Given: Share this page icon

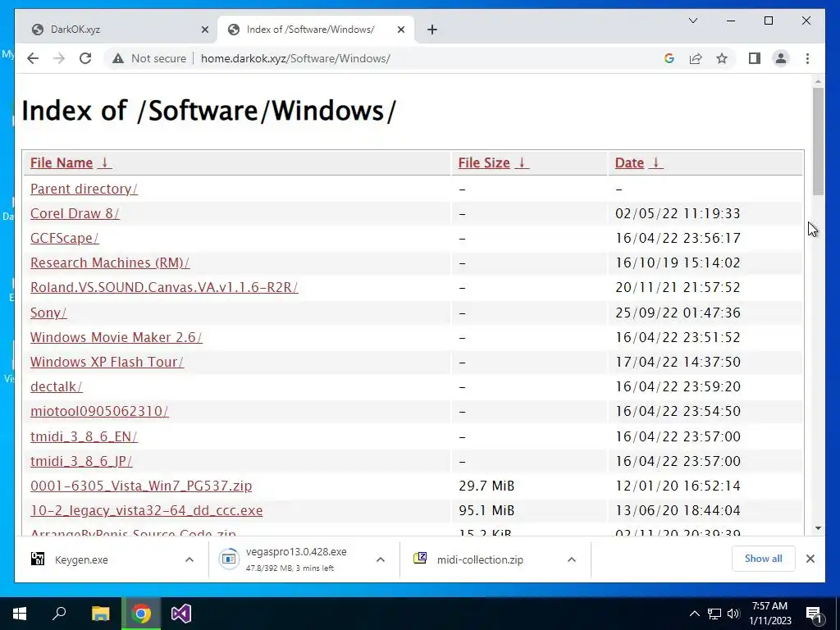Looking at the screenshot, I should (x=696, y=58).
